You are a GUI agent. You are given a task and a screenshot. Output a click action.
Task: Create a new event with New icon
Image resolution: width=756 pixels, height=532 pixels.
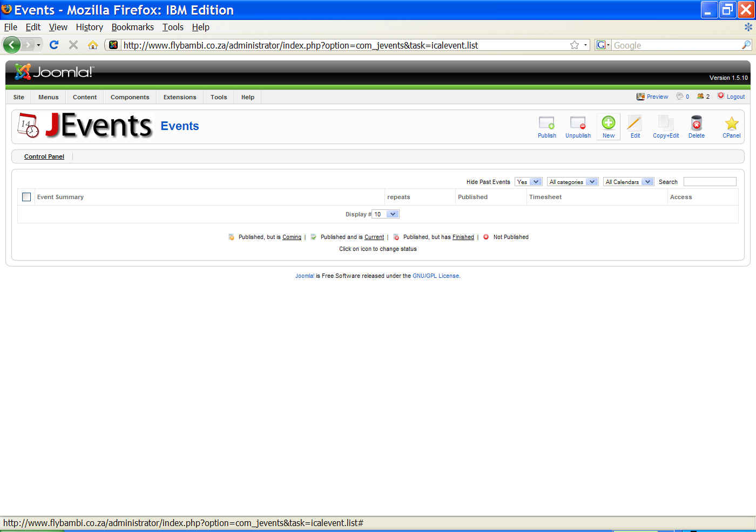click(x=608, y=124)
